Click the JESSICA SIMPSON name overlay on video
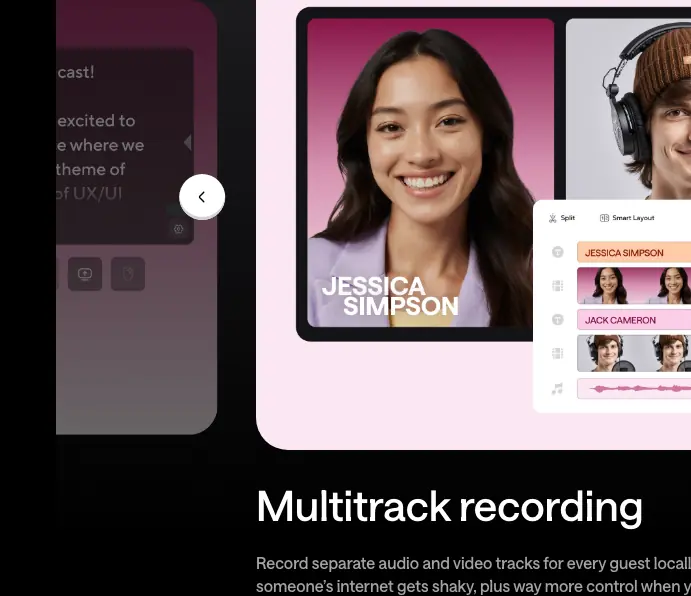 390,296
